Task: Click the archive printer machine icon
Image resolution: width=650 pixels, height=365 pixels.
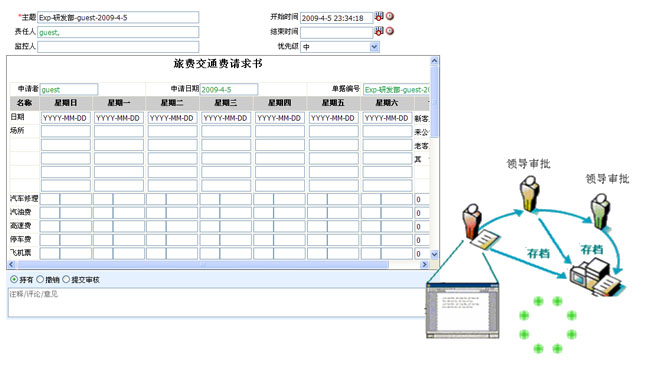Action: 596,277
